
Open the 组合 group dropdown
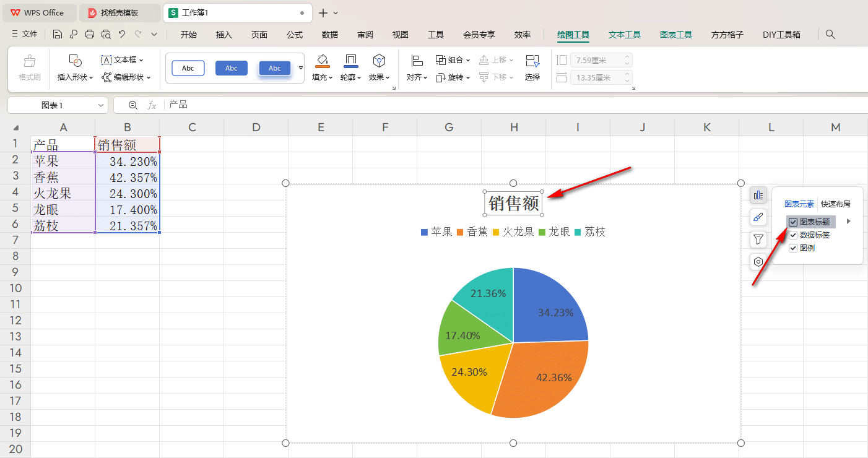click(453, 60)
